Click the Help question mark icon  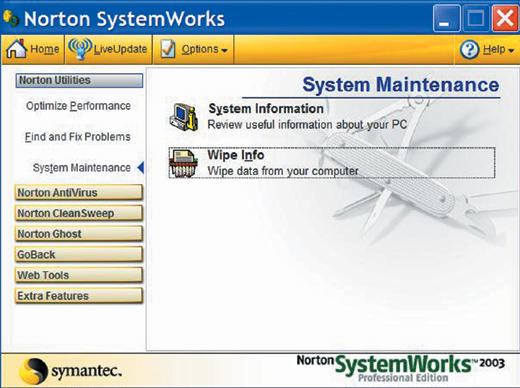tap(470, 50)
